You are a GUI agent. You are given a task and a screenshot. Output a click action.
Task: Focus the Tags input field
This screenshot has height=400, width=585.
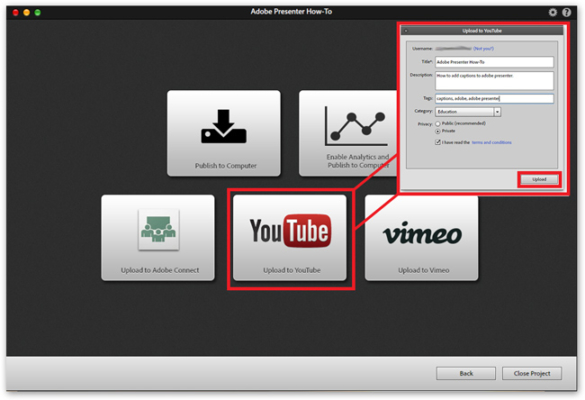click(494, 99)
